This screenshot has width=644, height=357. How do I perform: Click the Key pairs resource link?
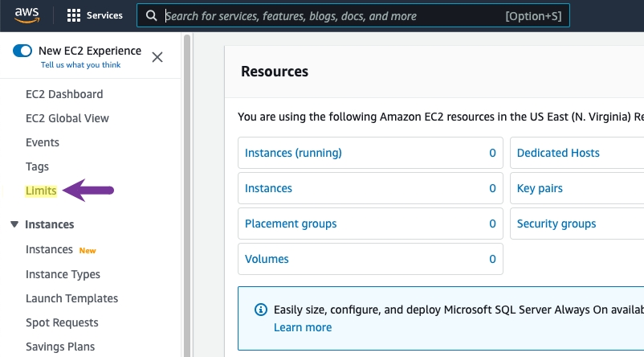pos(540,188)
